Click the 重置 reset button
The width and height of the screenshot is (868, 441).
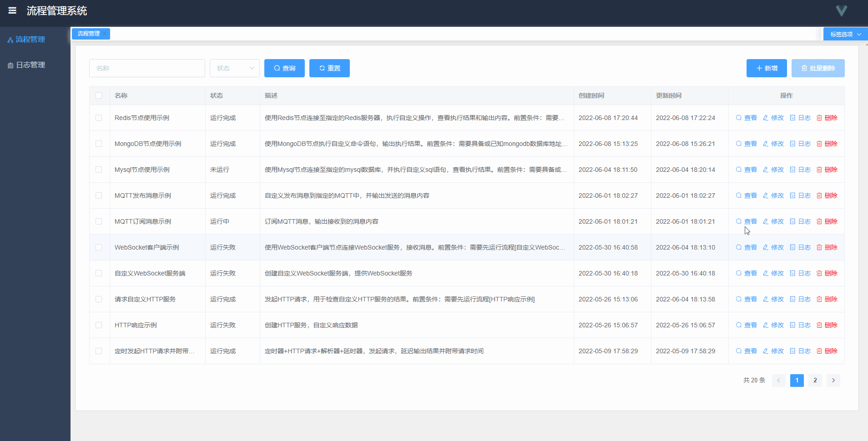[x=329, y=68]
